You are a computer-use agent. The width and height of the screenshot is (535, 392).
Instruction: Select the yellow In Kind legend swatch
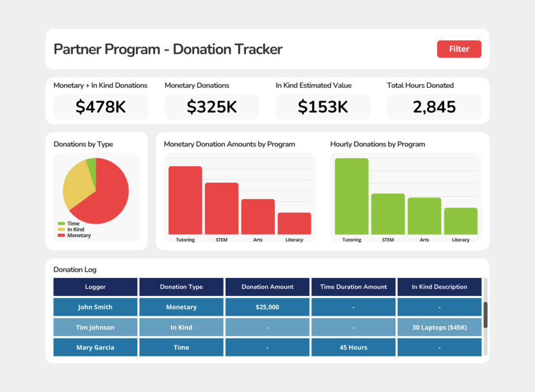61,229
